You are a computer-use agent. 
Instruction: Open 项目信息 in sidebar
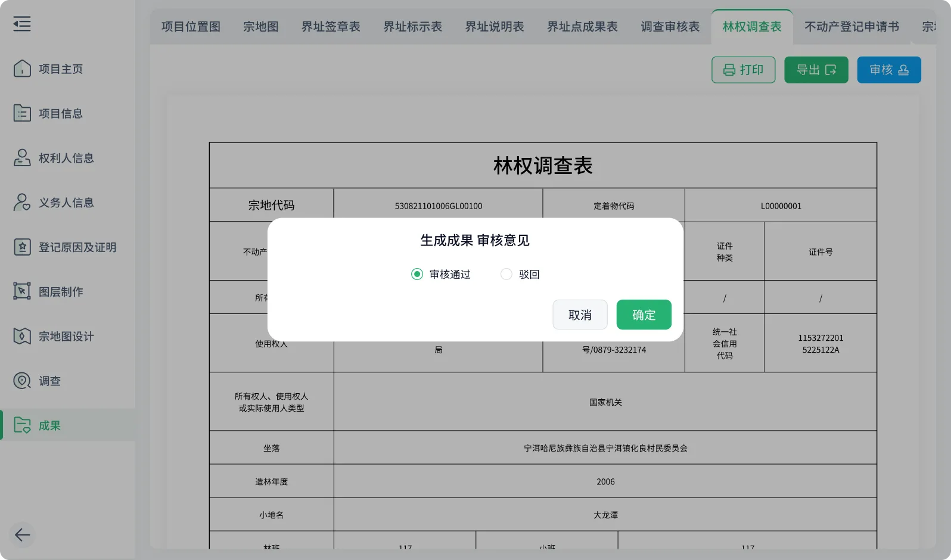(68, 113)
